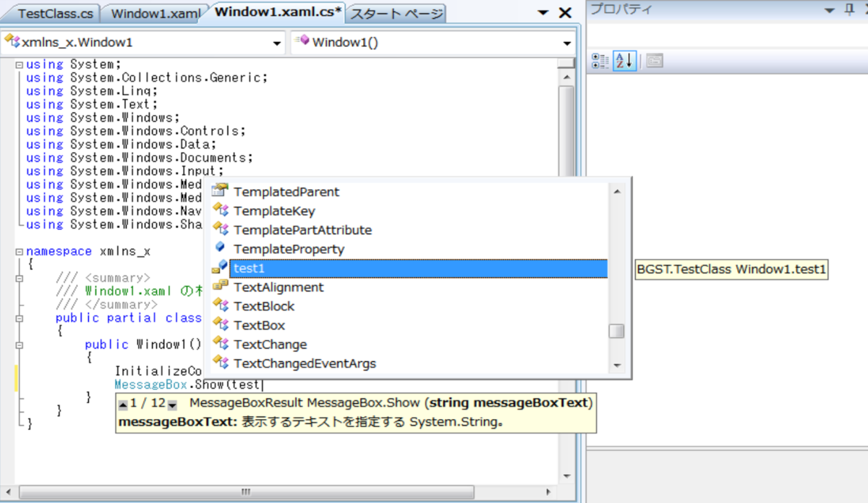Image resolution: width=868 pixels, height=503 pixels.
Task: Select the Window1.xaml.cs* tab
Action: [x=278, y=12]
